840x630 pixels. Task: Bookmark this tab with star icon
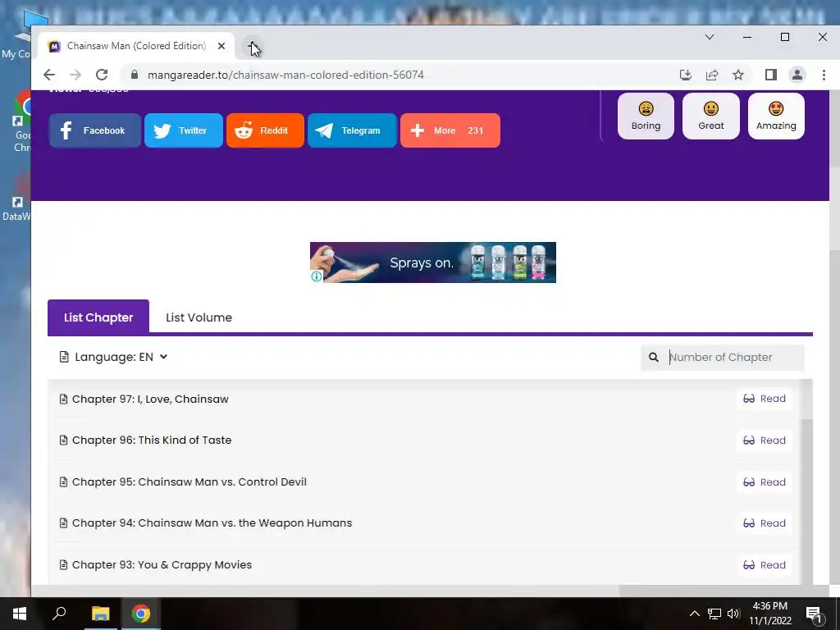click(x=738, y=75)
